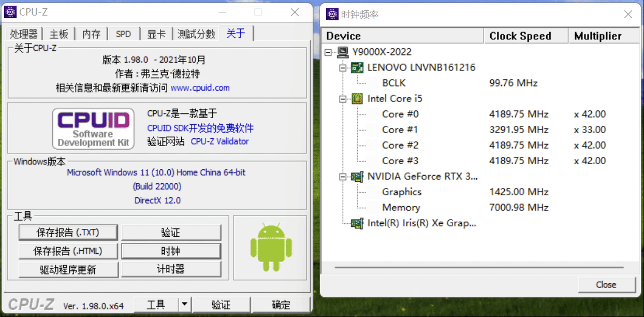644x317 pixels.
Task: Collapse the NVIDIA GeForce RTX node
Action: 342,177
